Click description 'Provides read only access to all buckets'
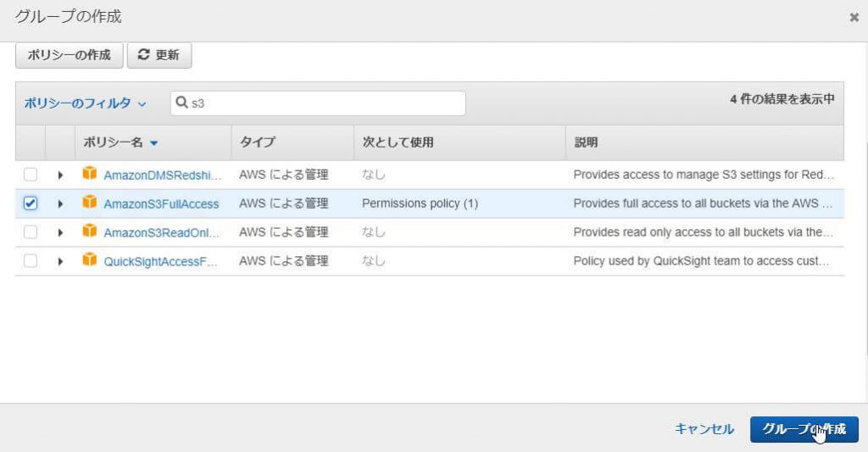 [x=703, y=232]
